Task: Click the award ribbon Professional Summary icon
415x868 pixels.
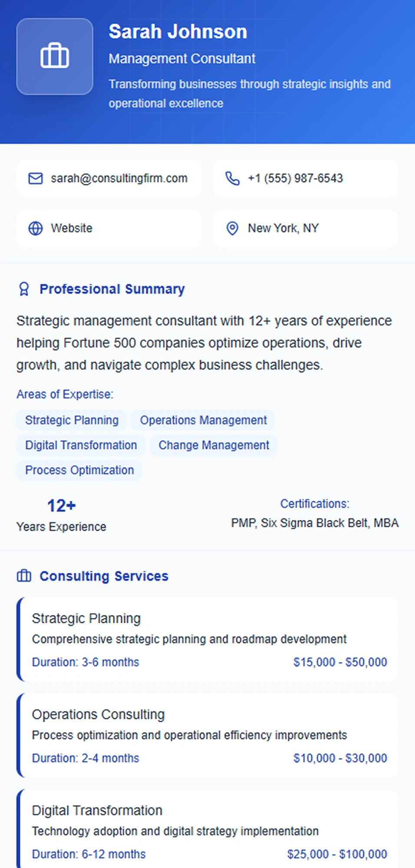Action: [24, 289]
